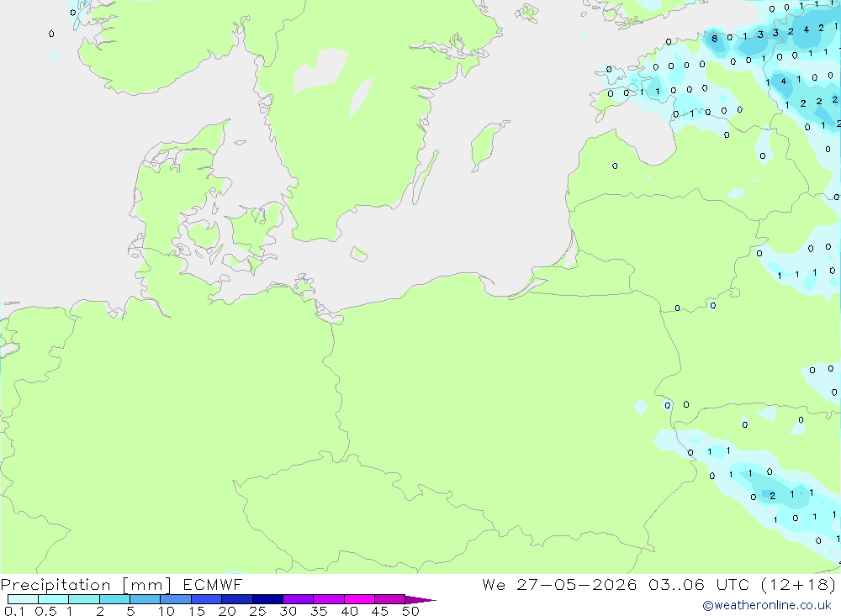Click the '30' legend scale label
Viewport: 841px width, 616px height.
[288, 611]
